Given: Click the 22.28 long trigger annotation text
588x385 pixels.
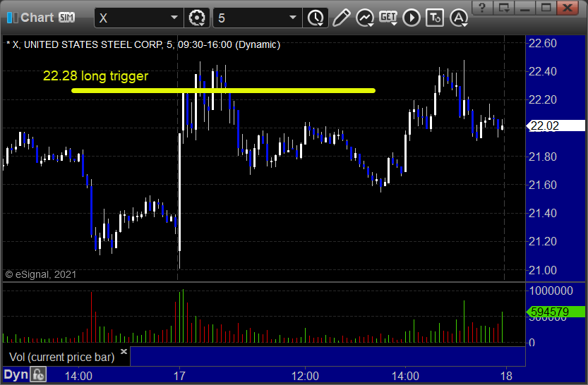Looking at the screenshot, I should (x=95, y=76).
